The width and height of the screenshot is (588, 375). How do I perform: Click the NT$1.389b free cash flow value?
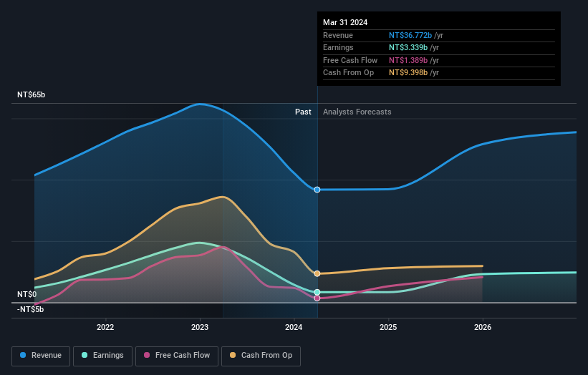(x=408, y=60)
